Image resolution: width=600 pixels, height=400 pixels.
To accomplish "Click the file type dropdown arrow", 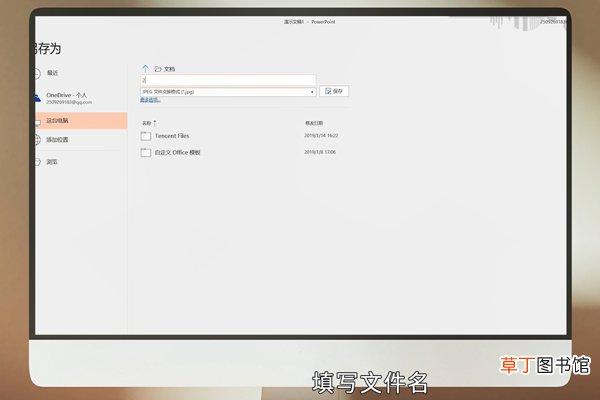I will [312, 92].
